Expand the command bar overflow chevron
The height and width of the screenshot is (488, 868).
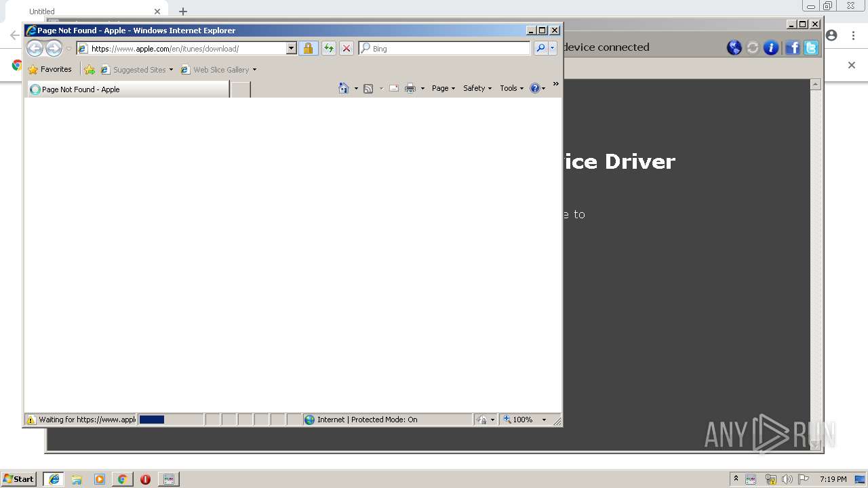(x=556, y=84)
